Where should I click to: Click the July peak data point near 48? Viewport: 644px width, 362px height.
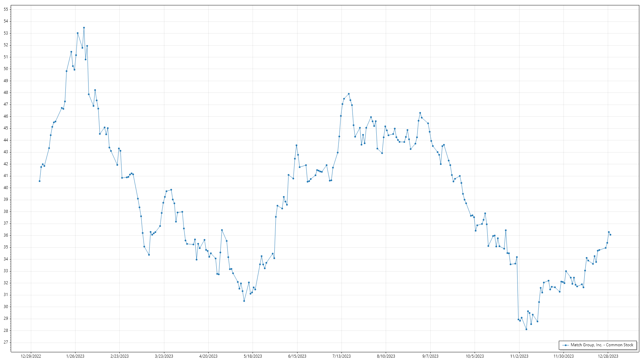pos(349,94)
